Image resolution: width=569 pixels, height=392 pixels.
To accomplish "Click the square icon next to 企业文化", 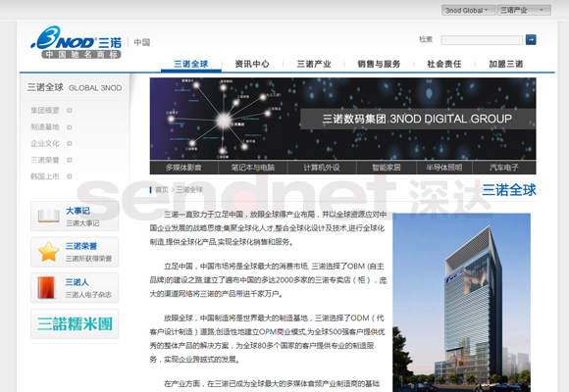I will [70, 144].
